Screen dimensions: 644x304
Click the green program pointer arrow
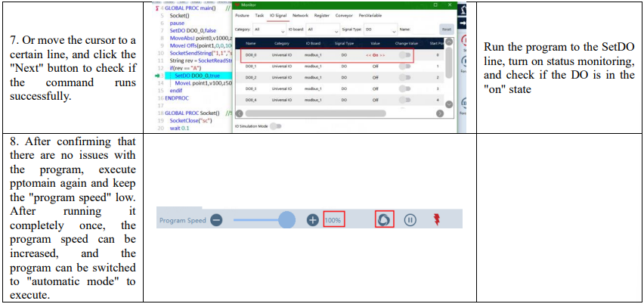pos(157,76)
